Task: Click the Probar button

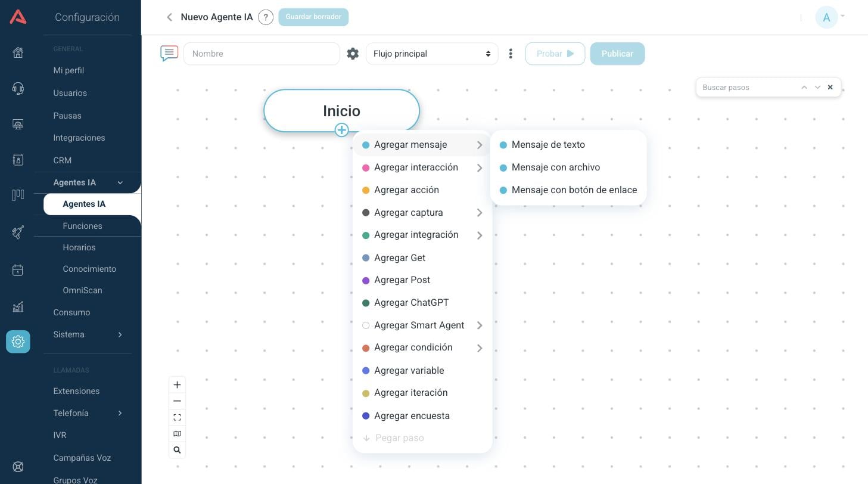Action: pyautogui.click(x=555, y=54)
